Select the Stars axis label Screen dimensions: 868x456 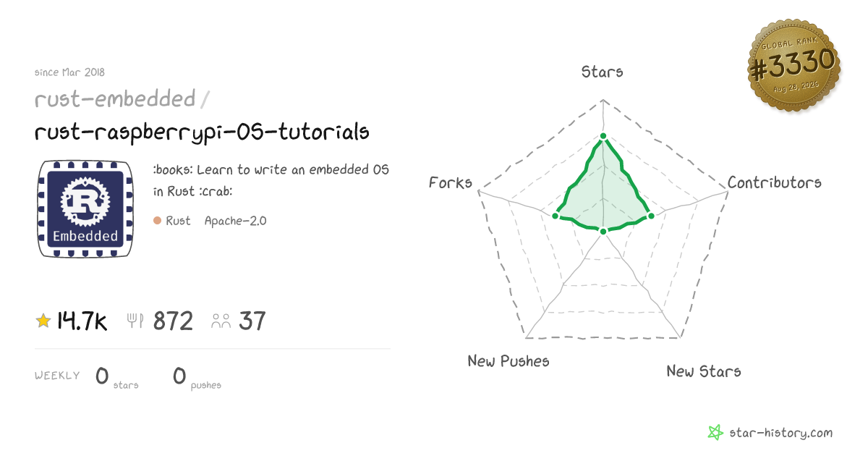(603, 72)
